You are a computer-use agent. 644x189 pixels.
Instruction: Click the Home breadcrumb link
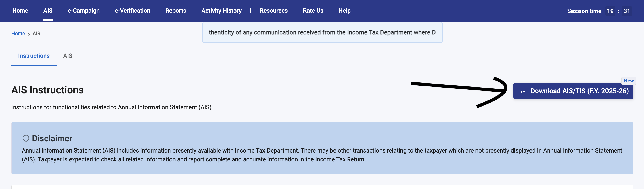(18, 34)
